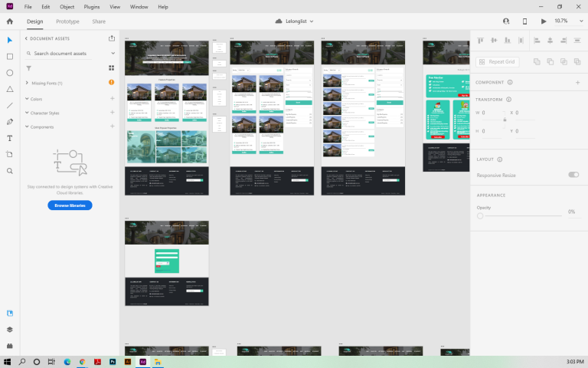Screen dimensions: 588x368
Task: Toggle the assets filter funnel
Action: point(29,67)
